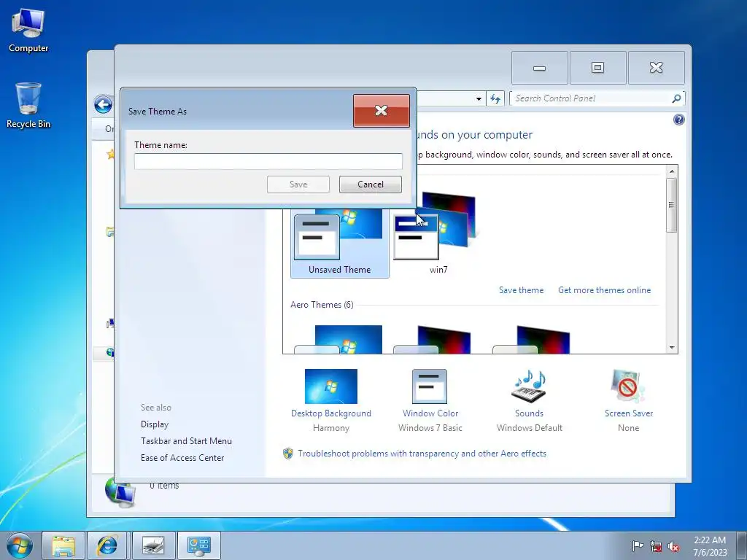Select the win7 theme thumbnail
This screenshot has height=560, width=747.
pos(438,234)
